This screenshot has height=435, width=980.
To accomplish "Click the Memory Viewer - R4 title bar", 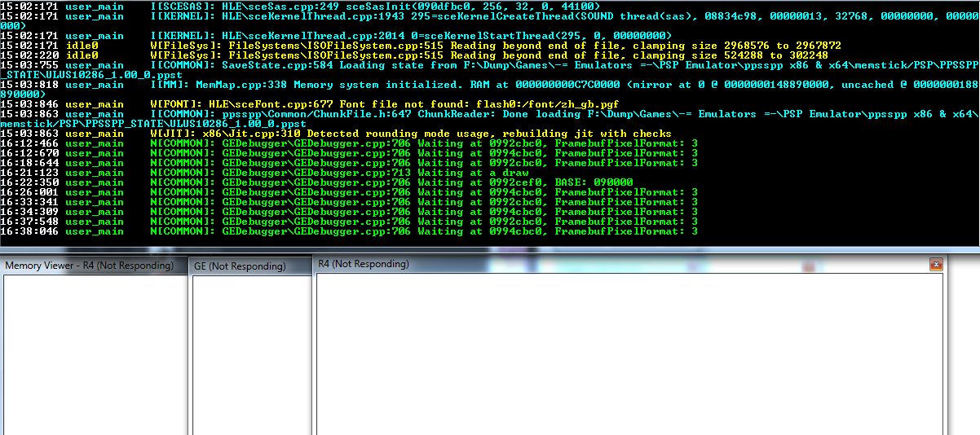I will pyautogui.click(x=90, y=266).
